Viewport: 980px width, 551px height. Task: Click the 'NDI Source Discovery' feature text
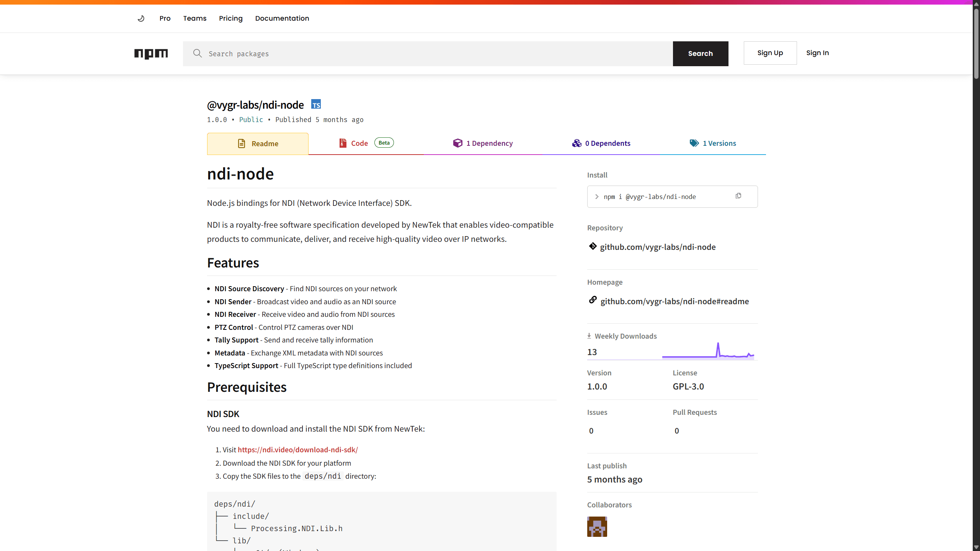249,289
